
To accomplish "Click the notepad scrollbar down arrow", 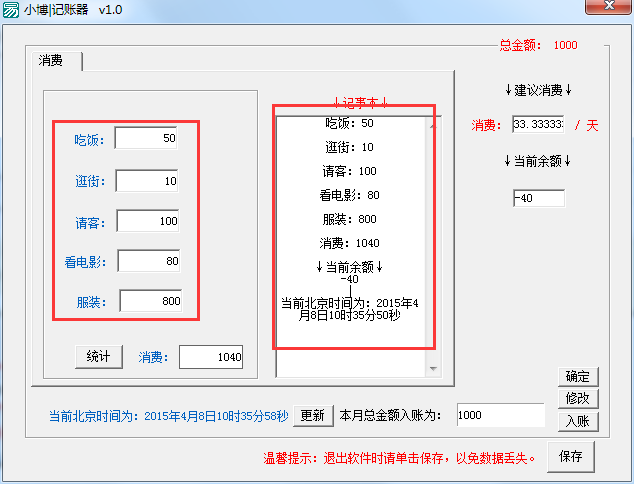I will click(x=433, y=369).
